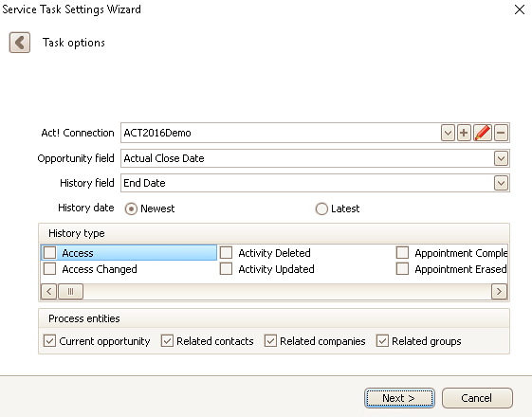
Task: Open the Act! Connection dropdown arrow
Action: [448, 133]
